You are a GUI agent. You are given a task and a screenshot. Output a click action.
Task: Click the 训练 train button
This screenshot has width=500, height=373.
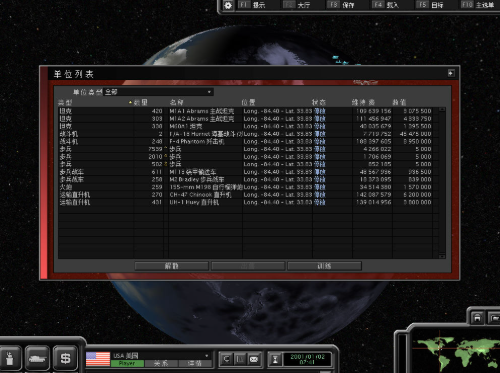point(324,266)
